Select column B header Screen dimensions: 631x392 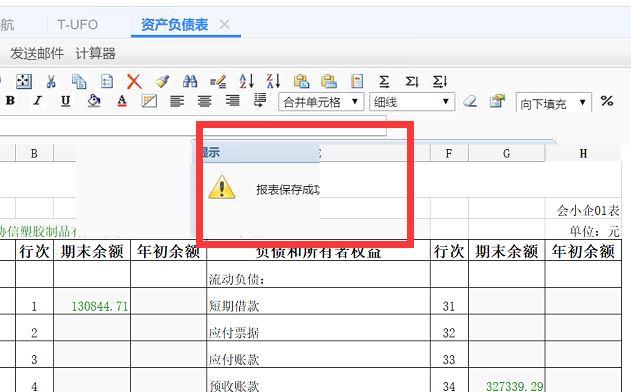click(x=34, y=153)
